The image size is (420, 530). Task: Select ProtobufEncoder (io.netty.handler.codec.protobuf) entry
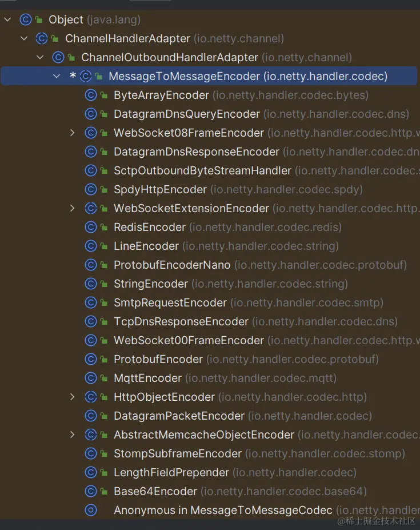pos(246,359)
